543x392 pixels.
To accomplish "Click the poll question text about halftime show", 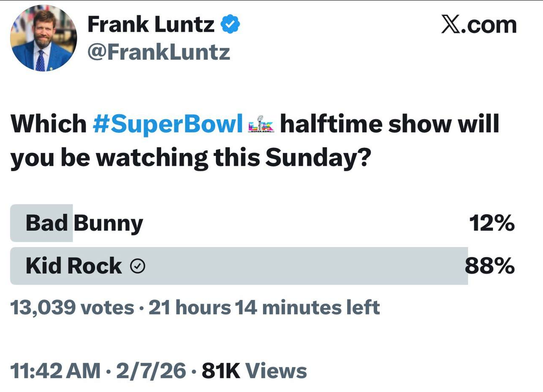I will (191, 157).
